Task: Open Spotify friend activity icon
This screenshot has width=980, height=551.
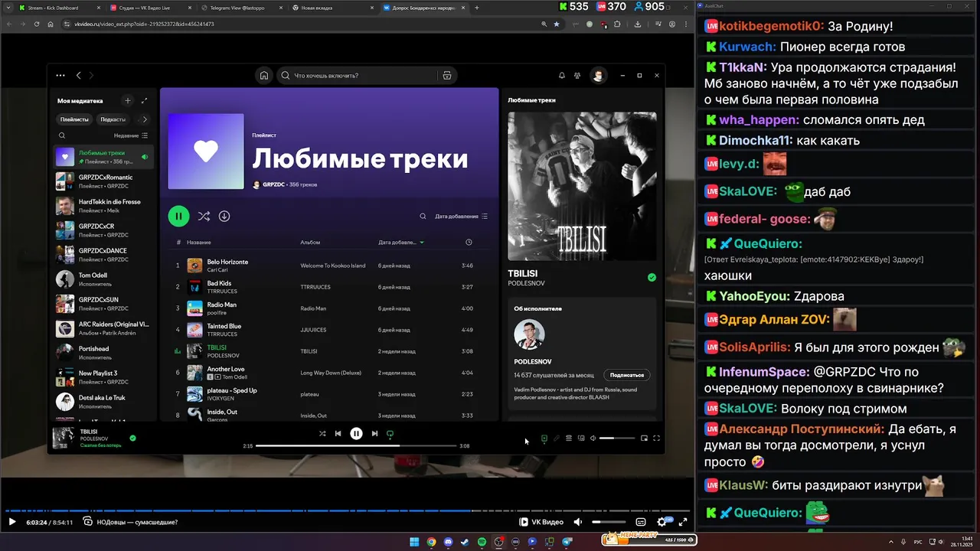Action: pyautogui.click(x=577, y=76)
